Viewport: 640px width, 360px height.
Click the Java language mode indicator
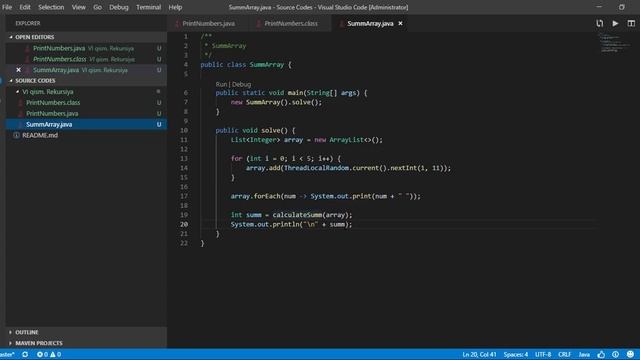[584, 354]
